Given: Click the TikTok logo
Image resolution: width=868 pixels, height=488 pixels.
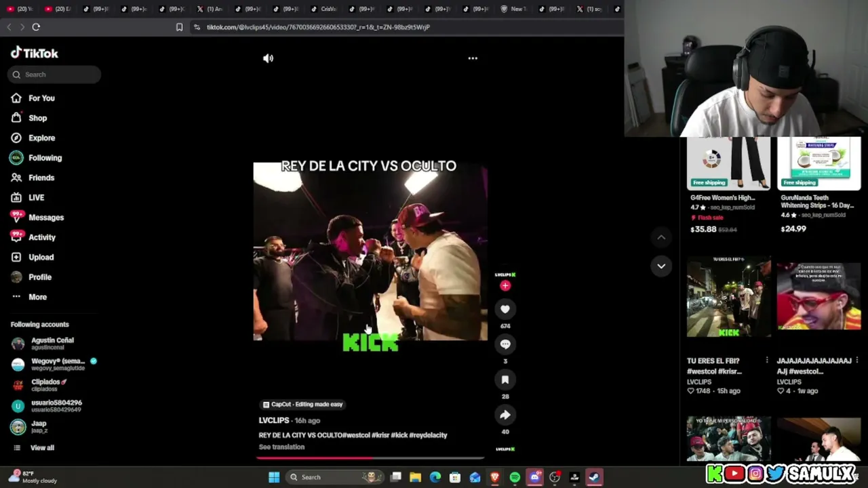Looking at the screenshot, I should point(35,53).
